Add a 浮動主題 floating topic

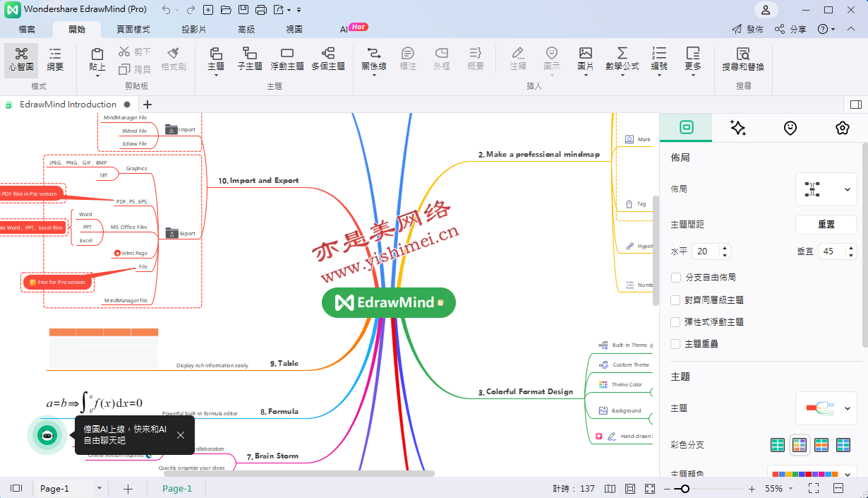pos(287,59)
